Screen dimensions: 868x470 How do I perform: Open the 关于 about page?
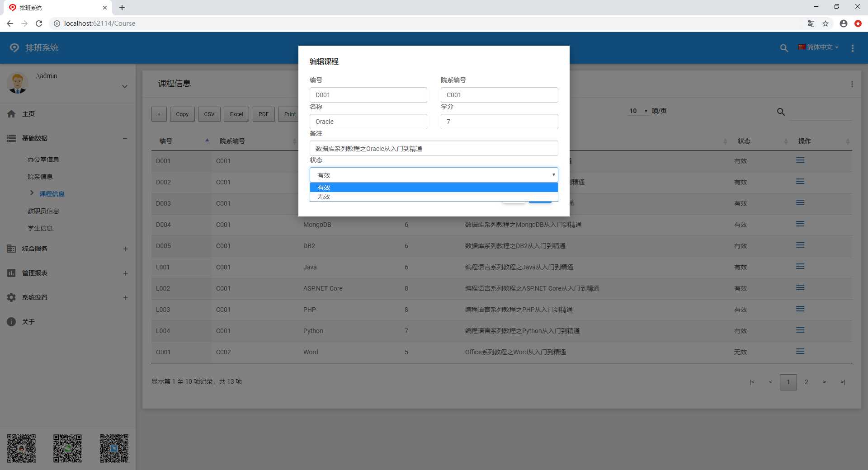tap(28, 322)
